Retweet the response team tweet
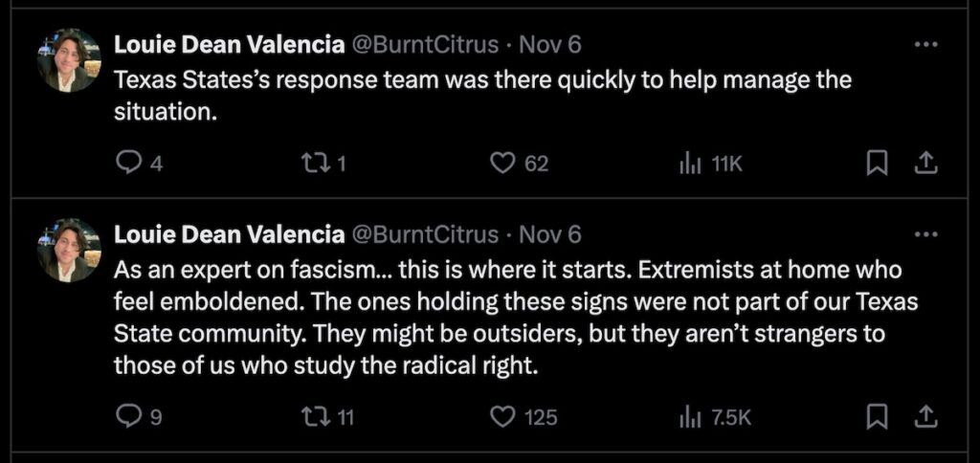Image resolution: width=980 pixels, height=463 pixels. click(315, 164)
